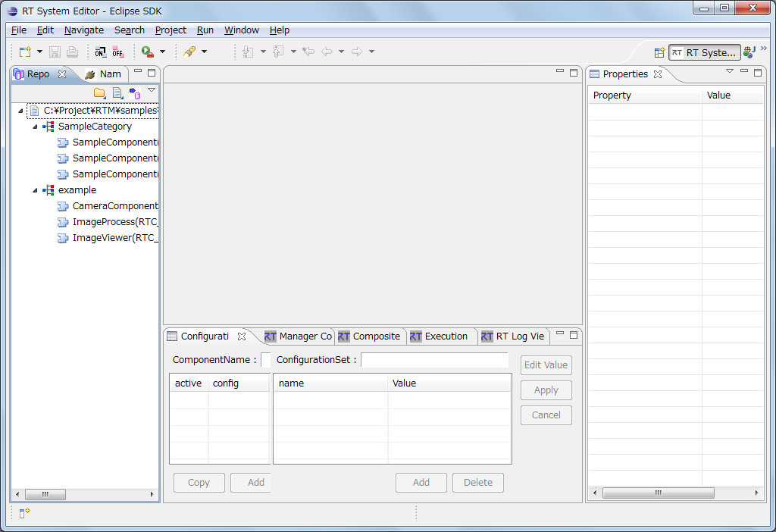Click the document icon in Repo view toolbar
The height and width of the screenshot is (532, 776).
click(117, 92)
